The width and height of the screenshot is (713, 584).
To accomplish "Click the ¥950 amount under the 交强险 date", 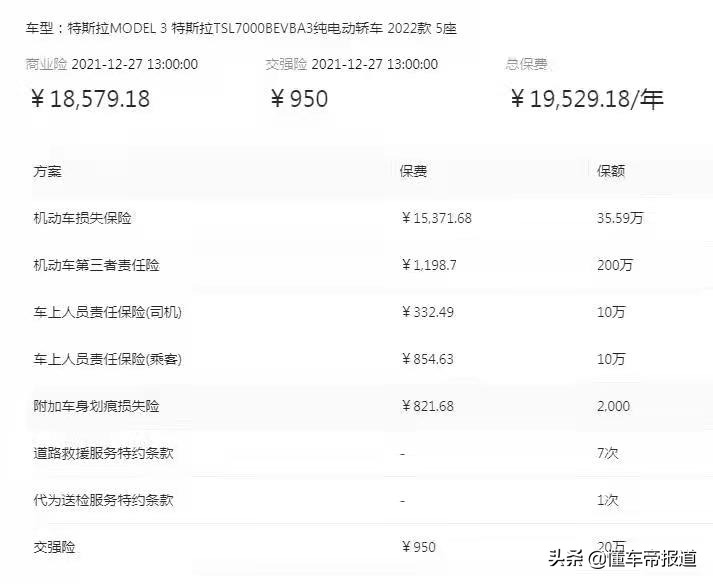I will tap(299, 99).
